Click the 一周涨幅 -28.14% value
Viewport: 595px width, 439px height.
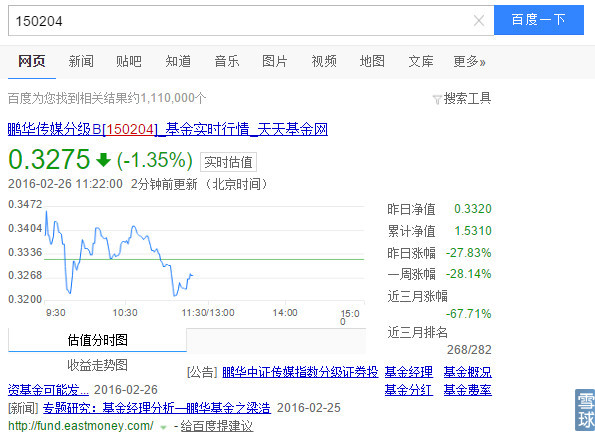click(468, 274)
